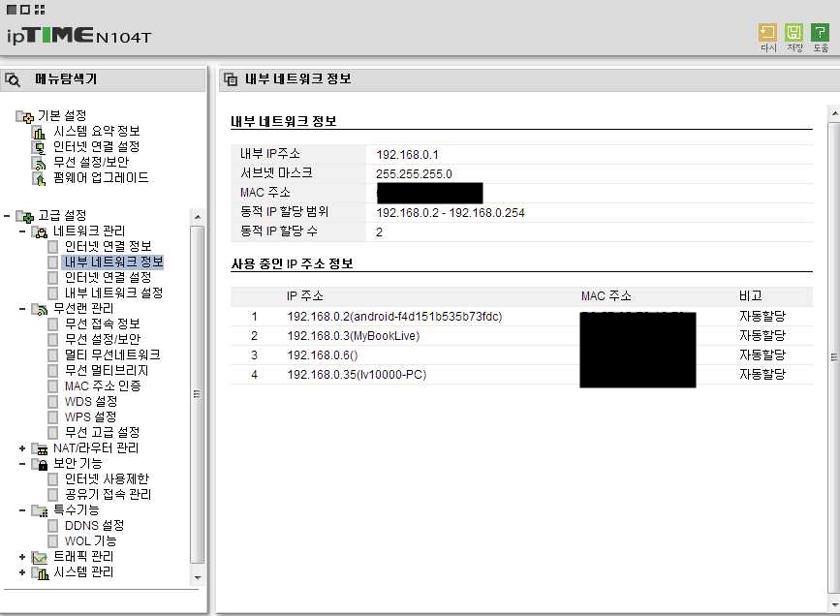Screen dimensions: 840x616
Task: Open the 도움 (help) icon
Action: pyautogui.click(x=820, y=33)
